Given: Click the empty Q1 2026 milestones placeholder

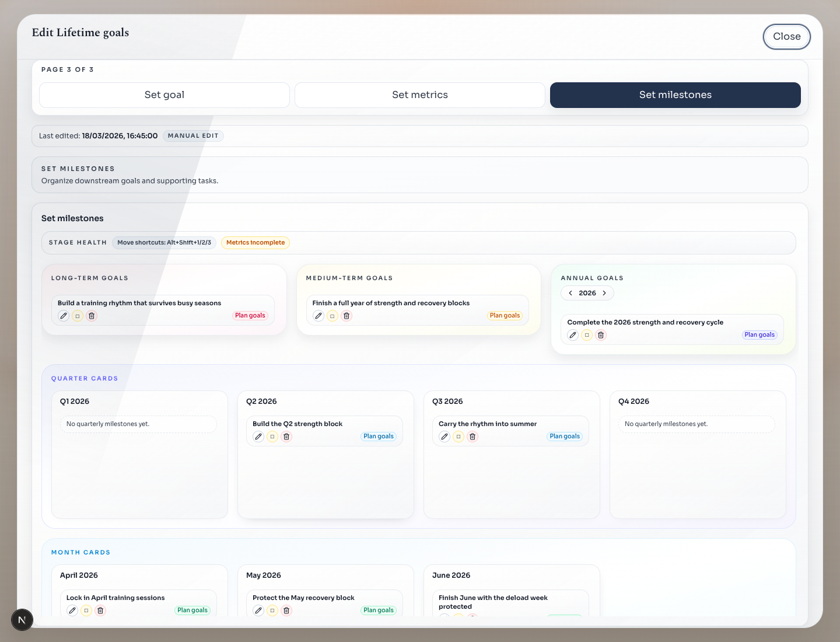Looking at the screenshot, I should pos(138,424).
